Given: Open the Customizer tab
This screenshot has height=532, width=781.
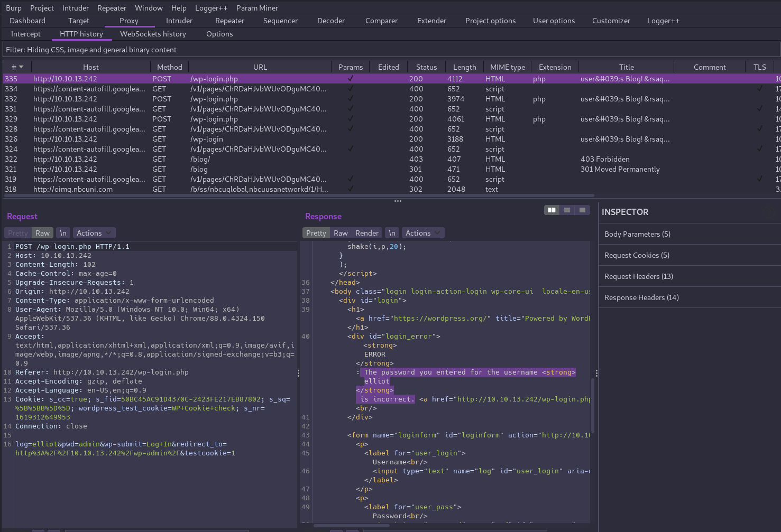Looking at the screenshot, I should 611,21.
